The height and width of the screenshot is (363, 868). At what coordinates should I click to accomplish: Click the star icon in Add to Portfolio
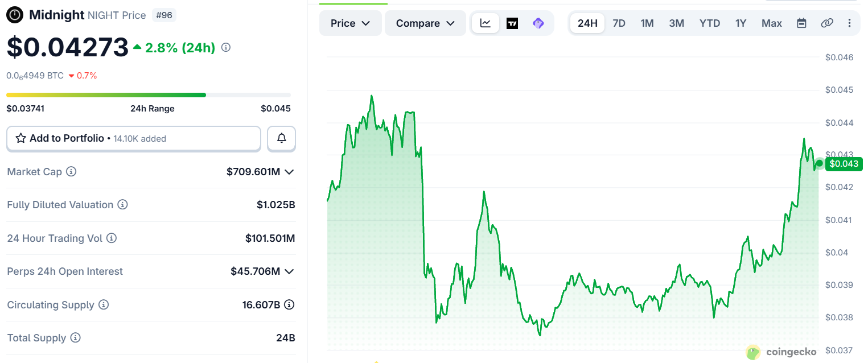coord(21,138)
